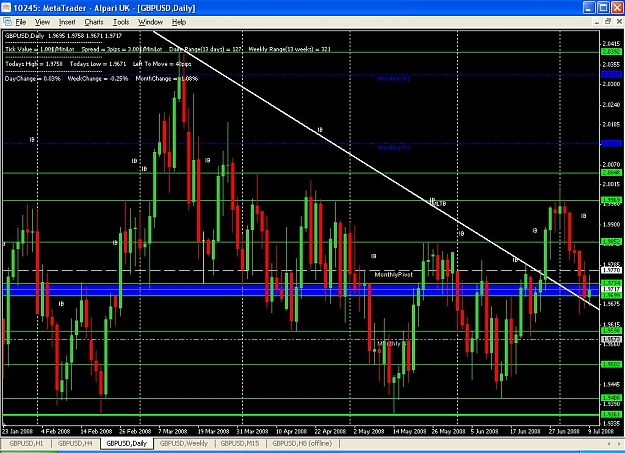Click the green 1.9969 price tag
This screenshot has height=453, width=625.
[x=611, y=200]
